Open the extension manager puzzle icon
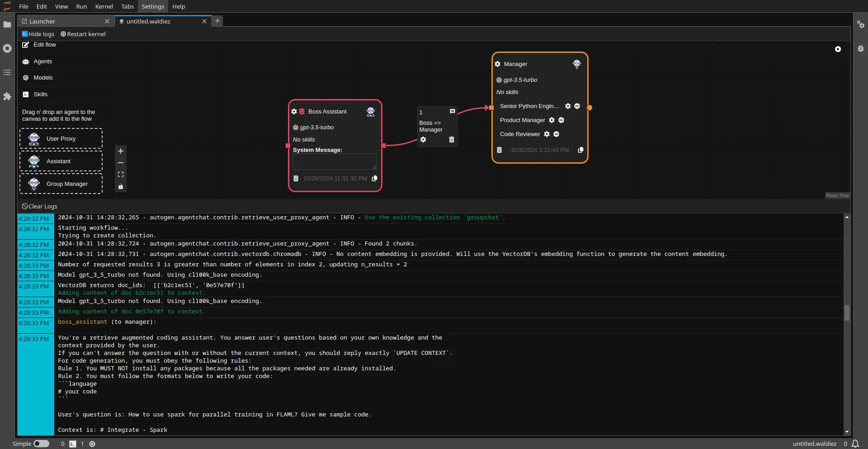The width and height of the screenshot is (868, 449). point(7,96)
